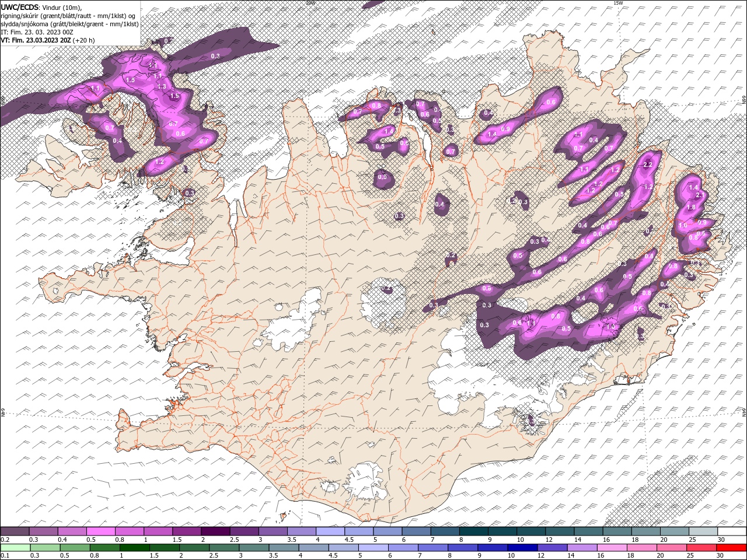Click the 'rigning/skúrir' legend description line
This screenshot has width=747, height=560.
(68, 15)
